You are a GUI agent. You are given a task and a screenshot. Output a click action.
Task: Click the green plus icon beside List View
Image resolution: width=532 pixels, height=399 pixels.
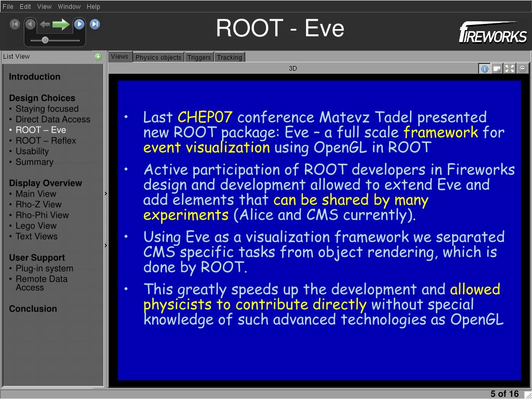click(98, 57)
